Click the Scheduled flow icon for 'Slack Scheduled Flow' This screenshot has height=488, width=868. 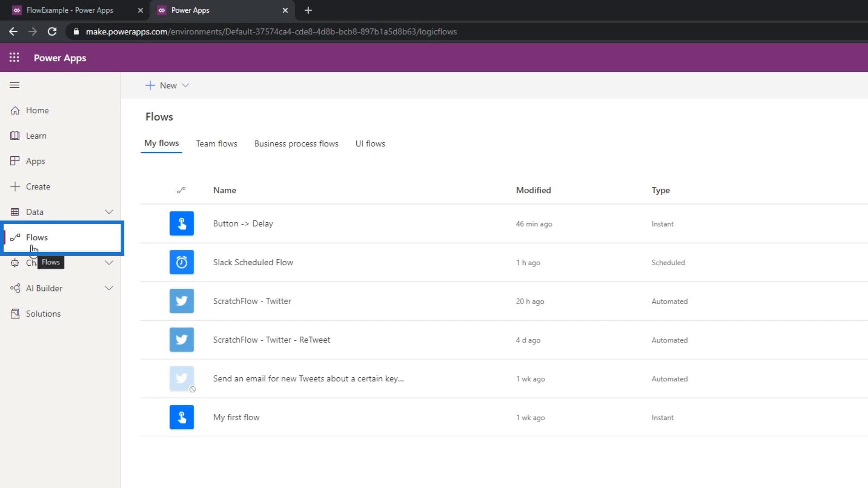pos(182,262)
